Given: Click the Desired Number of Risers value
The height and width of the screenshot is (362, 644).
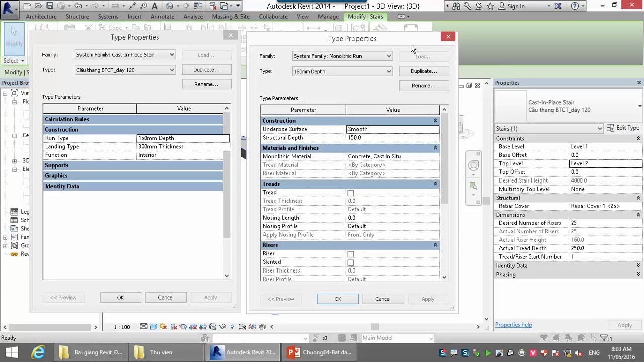Looking at the screenshot, I should click(606, 223).
